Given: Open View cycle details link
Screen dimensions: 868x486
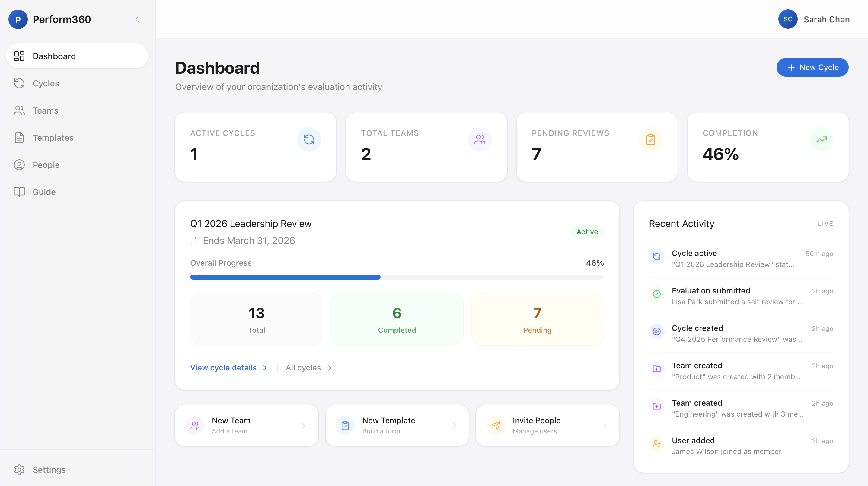Looking at the screenshot, I should (x=223, y=367).
